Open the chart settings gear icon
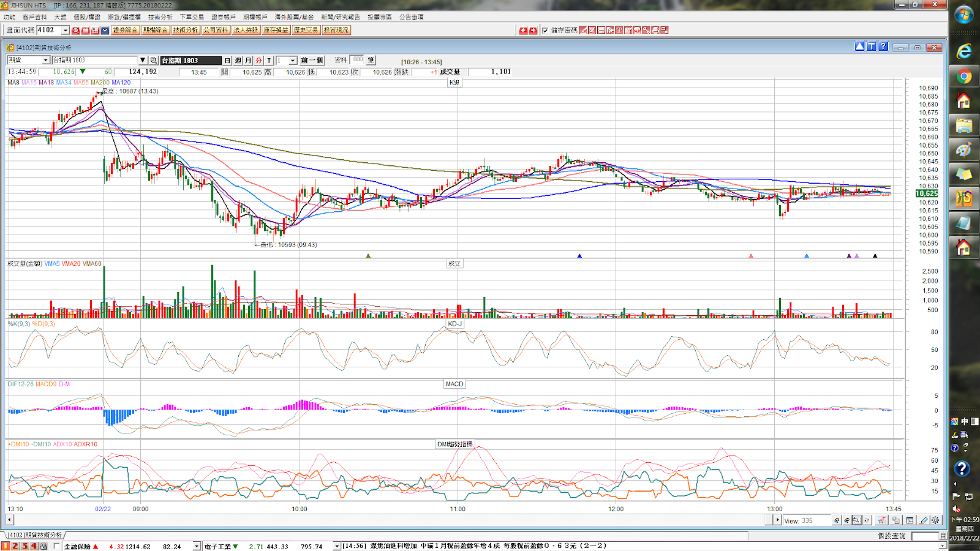 coord(935,520)
